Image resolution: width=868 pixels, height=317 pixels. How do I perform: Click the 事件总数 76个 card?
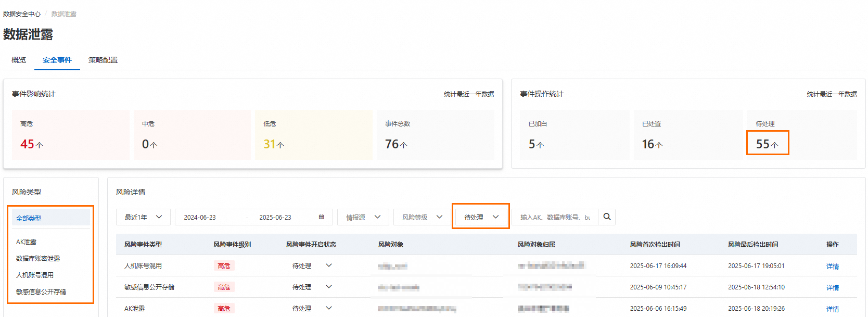435,134
